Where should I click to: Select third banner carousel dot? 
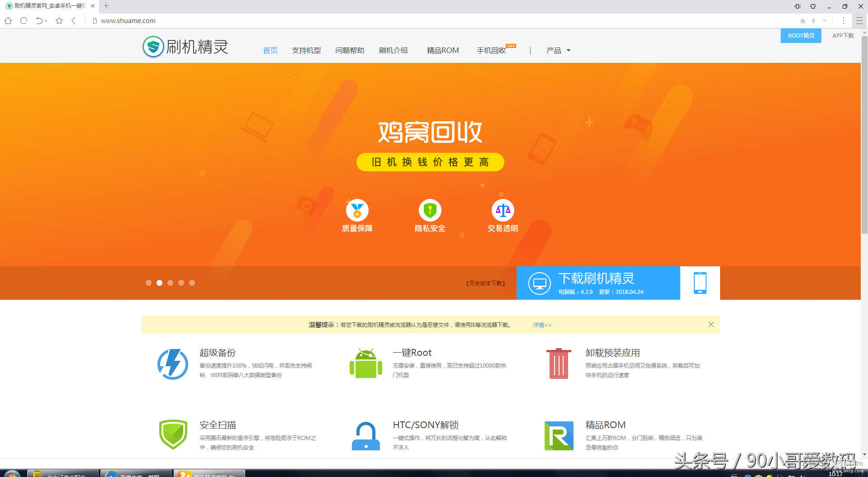point(170,283)
